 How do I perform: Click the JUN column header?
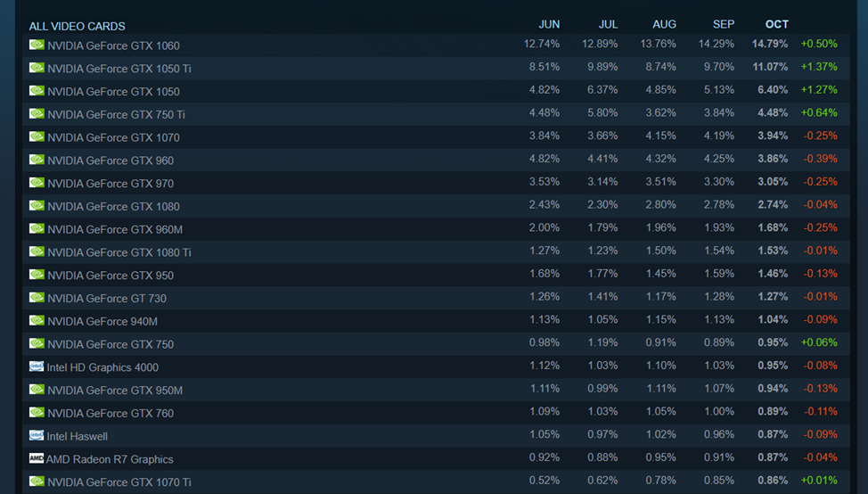[x=549, y=24]
